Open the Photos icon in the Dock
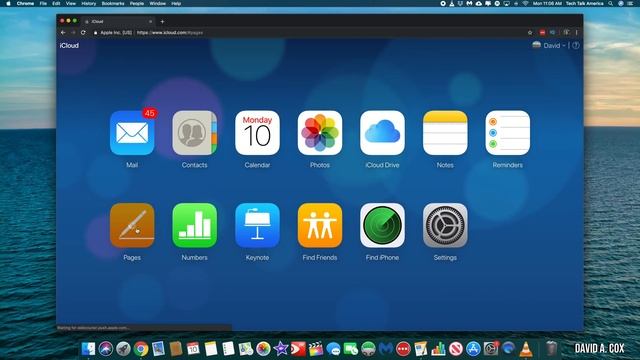 263,349
